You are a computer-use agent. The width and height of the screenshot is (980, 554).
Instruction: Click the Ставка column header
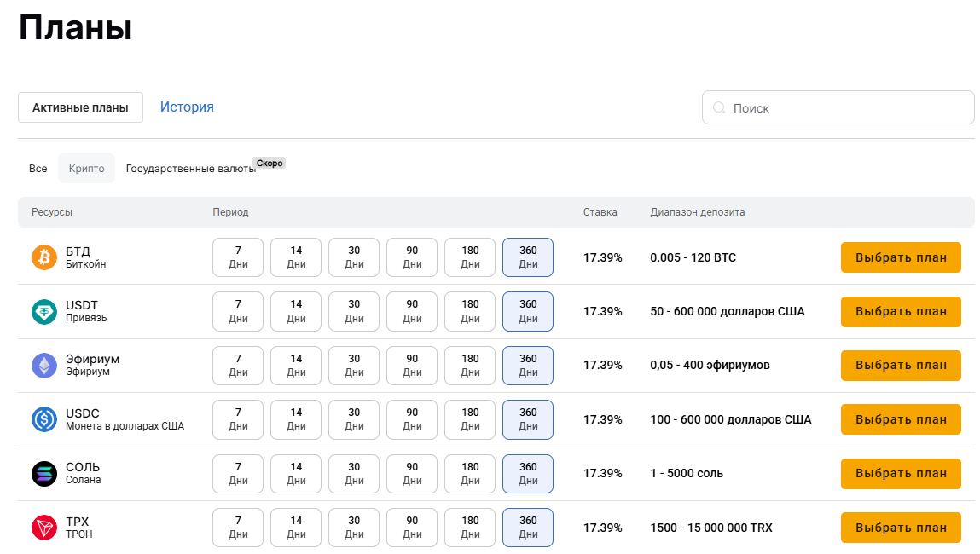pyautogui.click(x=600, y=211)
